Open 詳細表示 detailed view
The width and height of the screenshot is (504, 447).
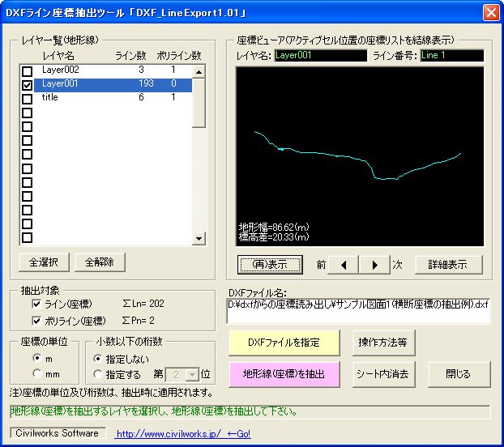[448, 265]
